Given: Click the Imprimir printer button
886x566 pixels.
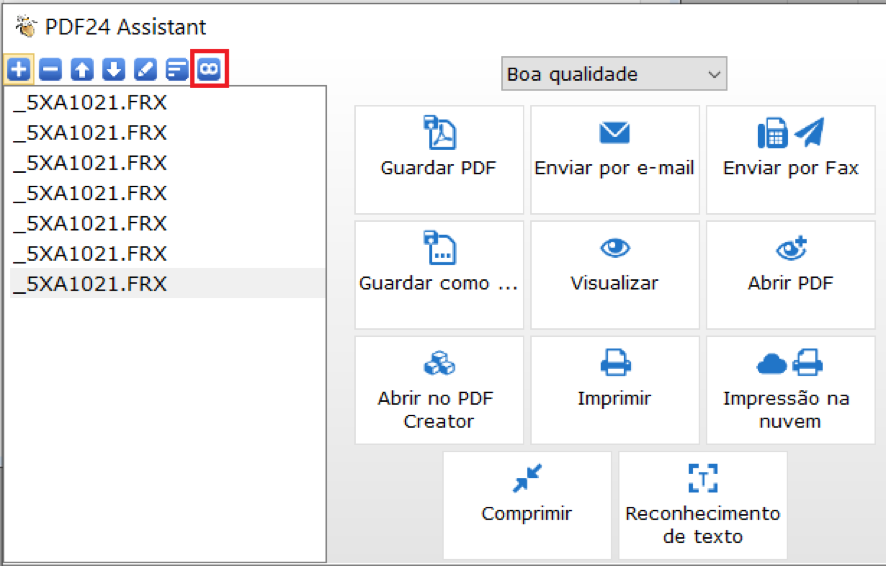Looking at the screenshot, I should 615,390.
